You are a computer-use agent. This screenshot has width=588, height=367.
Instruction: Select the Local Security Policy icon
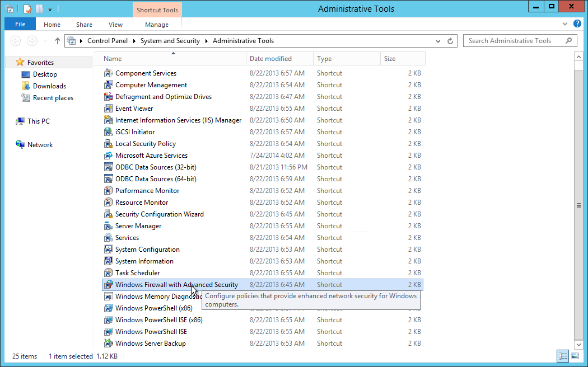pyautogui.click(x=109, y=143)
